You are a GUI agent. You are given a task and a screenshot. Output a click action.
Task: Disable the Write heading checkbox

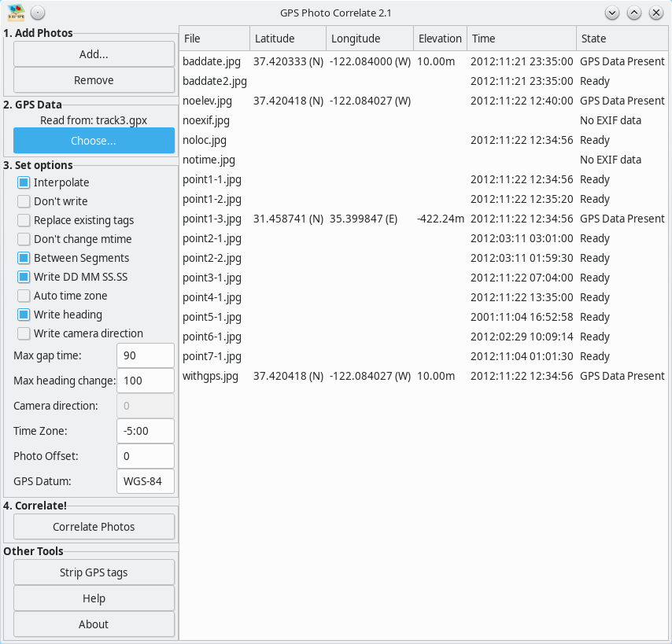[24, 315]
